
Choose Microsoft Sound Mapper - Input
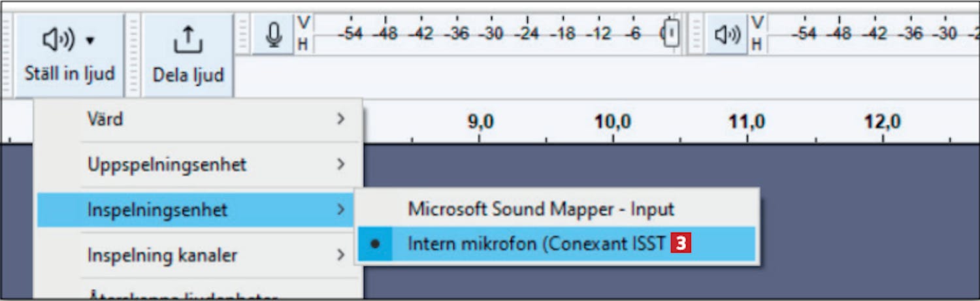point(540,209)
